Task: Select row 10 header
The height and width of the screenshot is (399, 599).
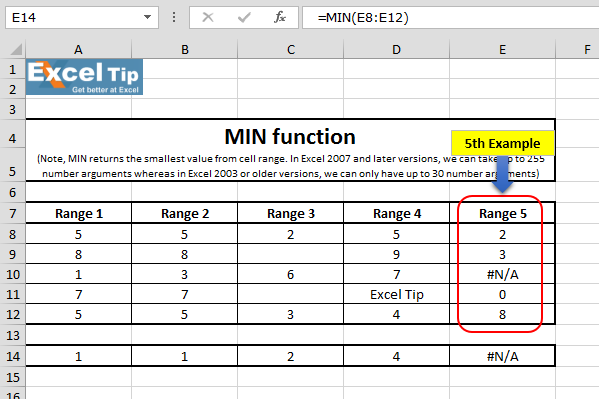Action: (13, 274)
